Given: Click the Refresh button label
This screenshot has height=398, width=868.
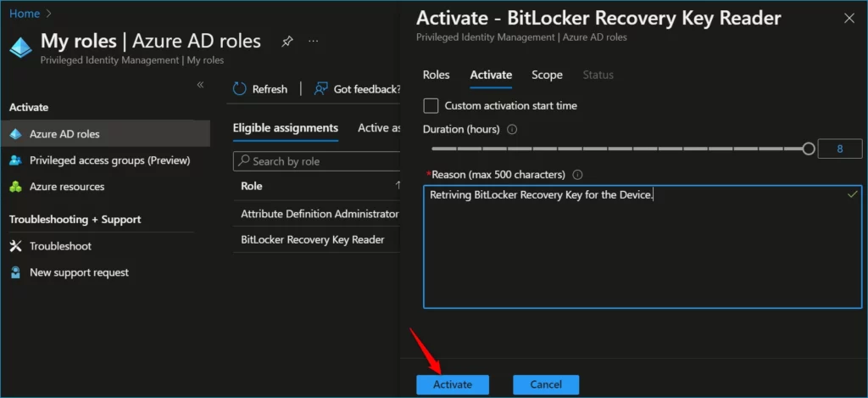Looking at the screenshot, I should [x=270, y=89].
